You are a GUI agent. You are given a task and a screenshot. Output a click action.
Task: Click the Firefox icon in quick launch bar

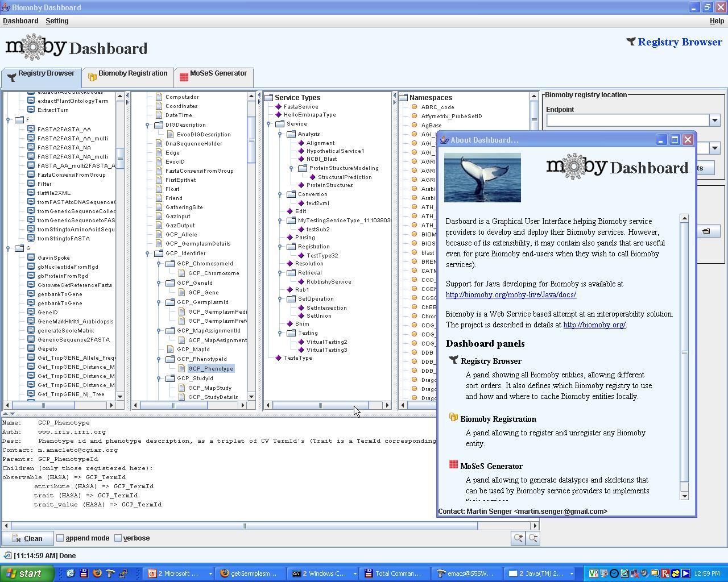(x=97, y=573)
